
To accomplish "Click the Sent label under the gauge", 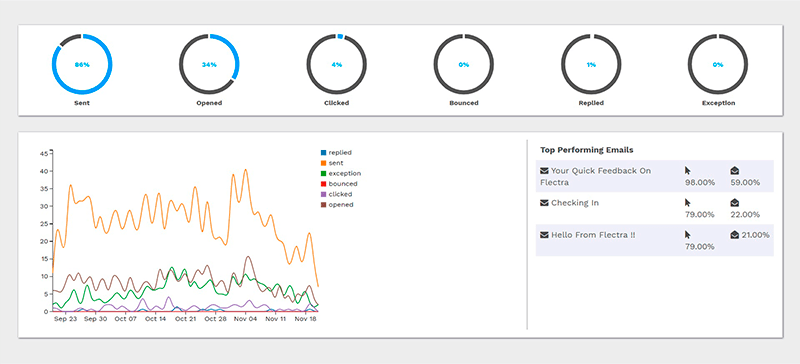I will [82, 103].
